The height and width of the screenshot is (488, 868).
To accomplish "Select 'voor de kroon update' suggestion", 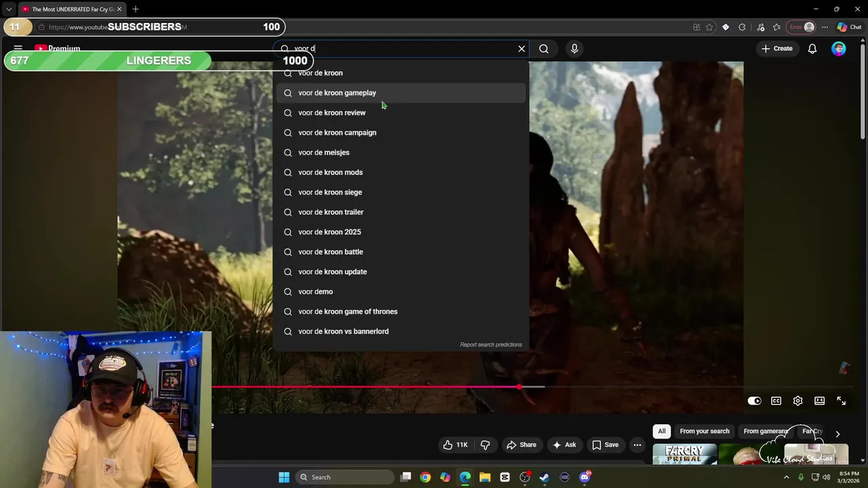I will pyautogui.click(x=401, y=272).
